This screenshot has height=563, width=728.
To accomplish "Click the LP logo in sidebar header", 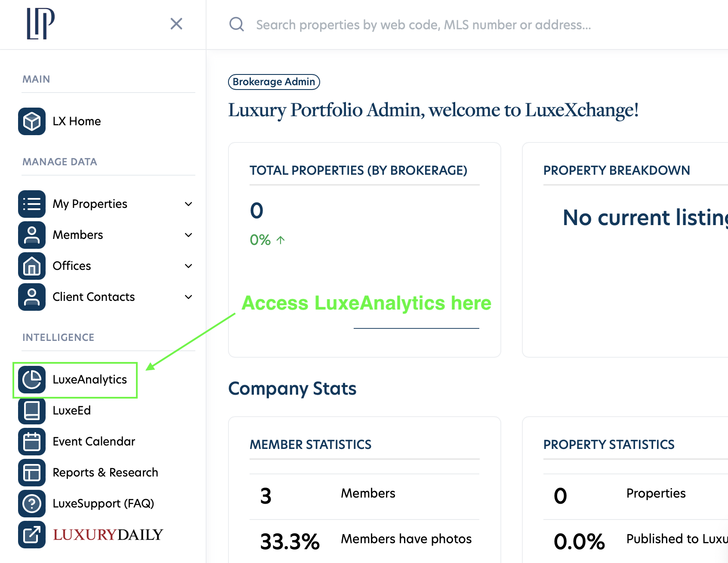I will tap(40, 24).
